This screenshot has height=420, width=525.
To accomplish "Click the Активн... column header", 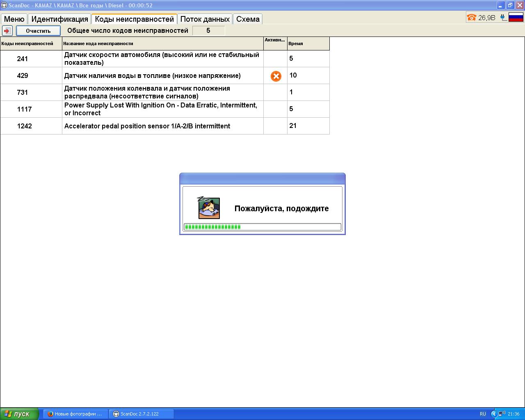I will (275, 43).
